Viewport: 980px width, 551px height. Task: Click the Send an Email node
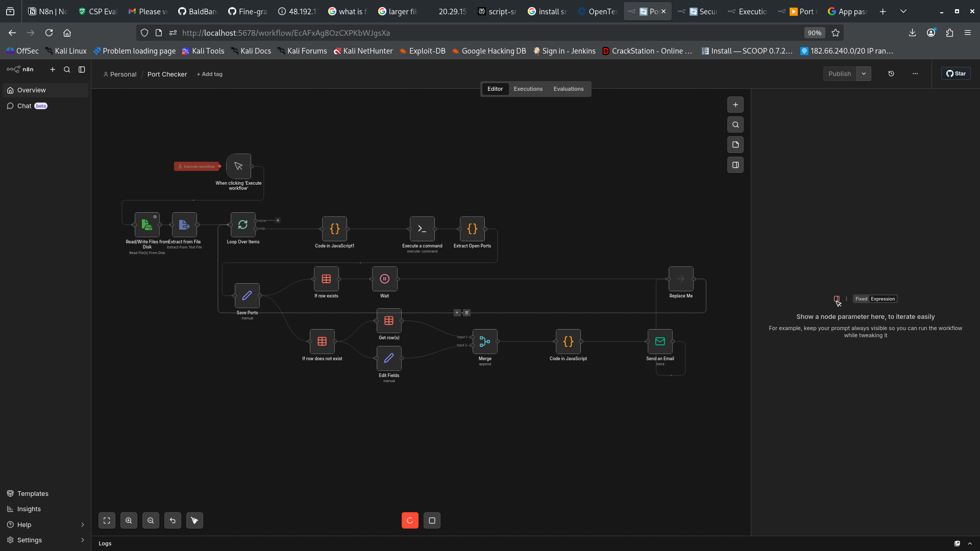[x=660, y=342]
